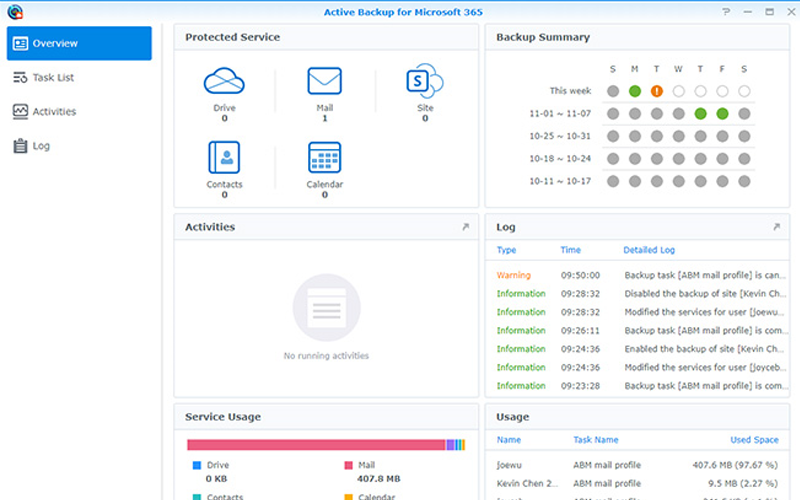800x500 pixels.
Task: Sort usage by Used Space header
Action: click(x=754, y=440)
